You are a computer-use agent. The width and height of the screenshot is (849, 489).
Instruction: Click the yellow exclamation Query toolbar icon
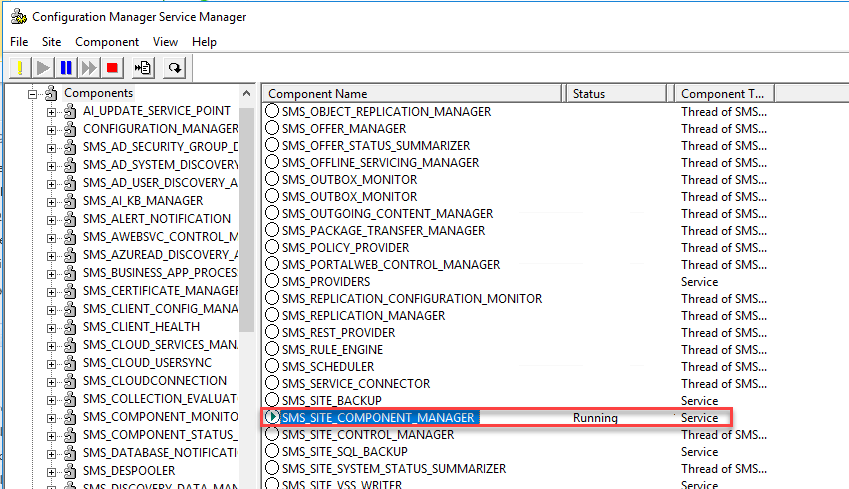tap(20, 68)
